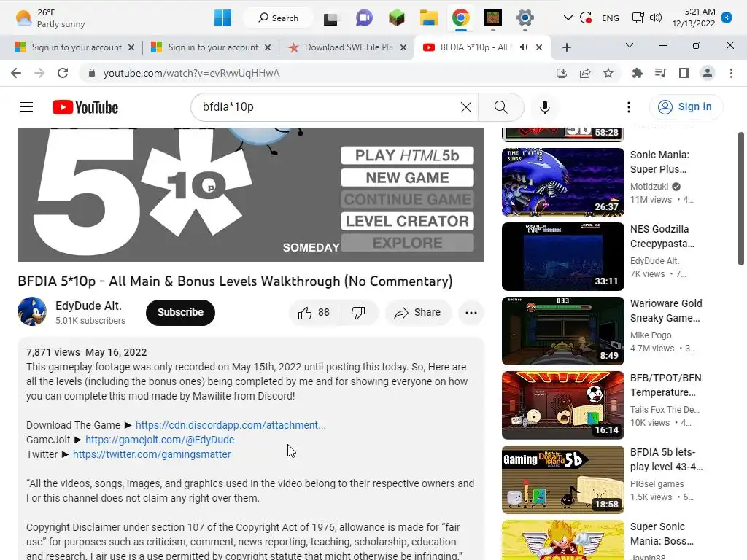
Task: Subscribe to EdyDude Alt.
Action: click(x=181, y=312)
